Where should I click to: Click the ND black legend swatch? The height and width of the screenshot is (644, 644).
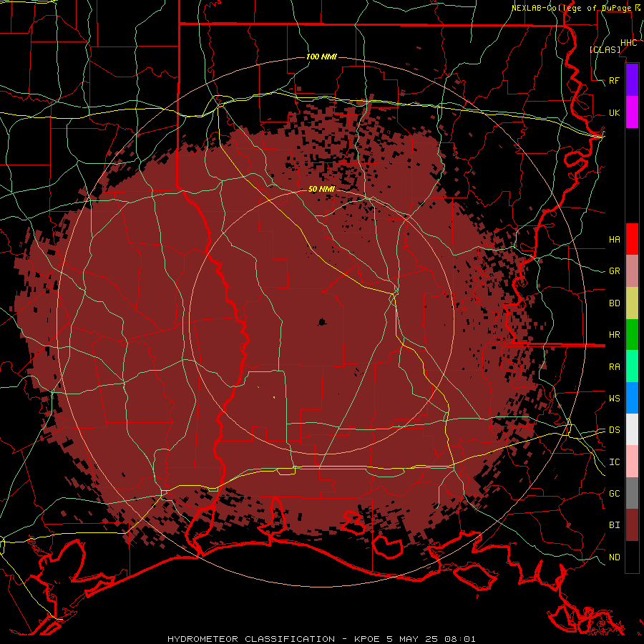click(x=632, y=557)
